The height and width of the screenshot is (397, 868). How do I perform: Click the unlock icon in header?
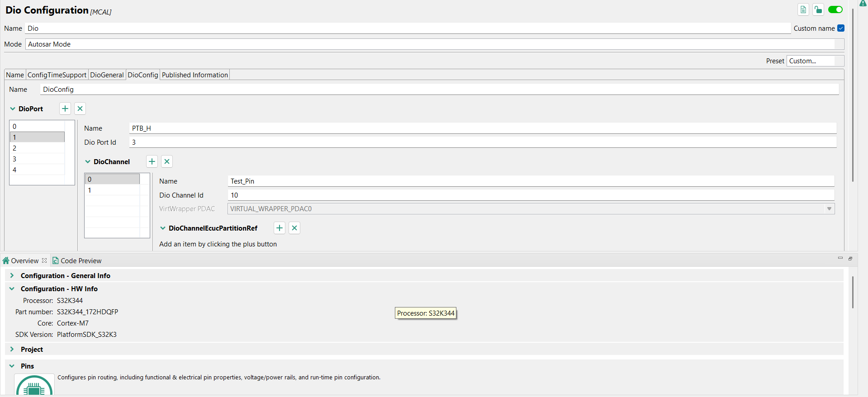(818, 10)
